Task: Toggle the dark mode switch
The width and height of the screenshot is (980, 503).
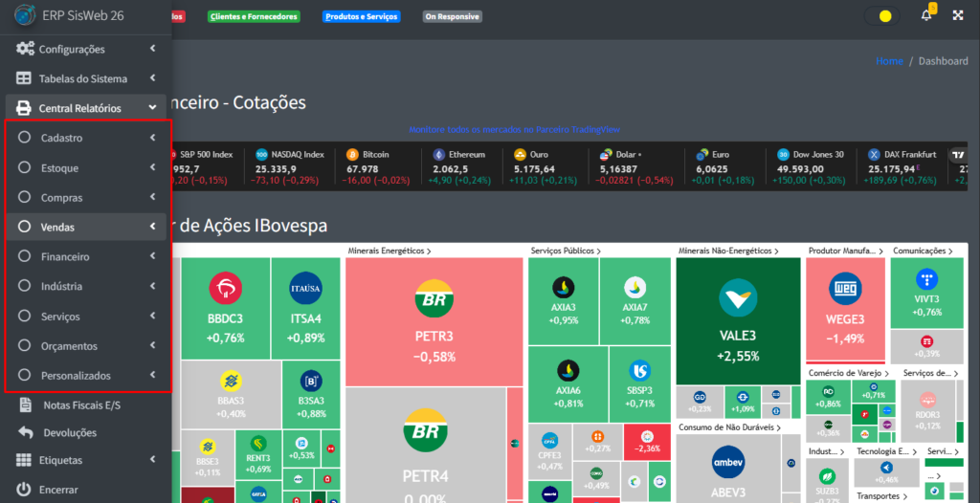Action: [x=881, y=16]
